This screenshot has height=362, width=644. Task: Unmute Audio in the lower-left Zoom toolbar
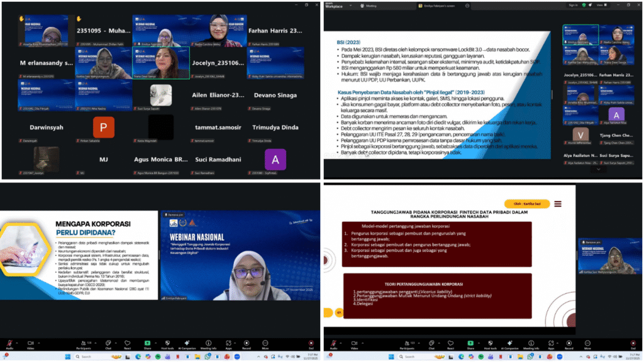point(9,343)
